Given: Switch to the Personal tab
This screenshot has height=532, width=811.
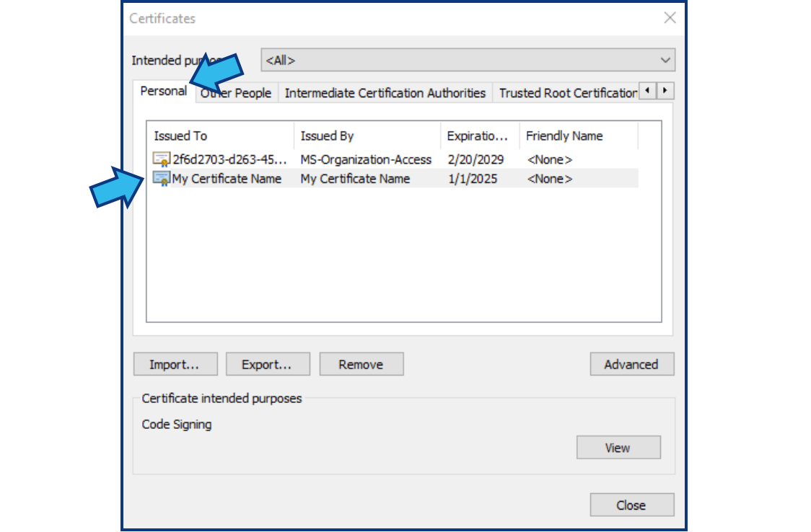Looking at the screenshot, I should (162, 92).
